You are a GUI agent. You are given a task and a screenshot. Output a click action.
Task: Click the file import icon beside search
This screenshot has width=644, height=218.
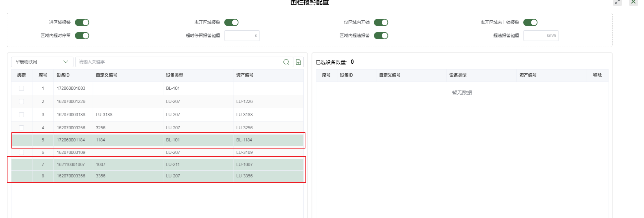click(298, 62)
